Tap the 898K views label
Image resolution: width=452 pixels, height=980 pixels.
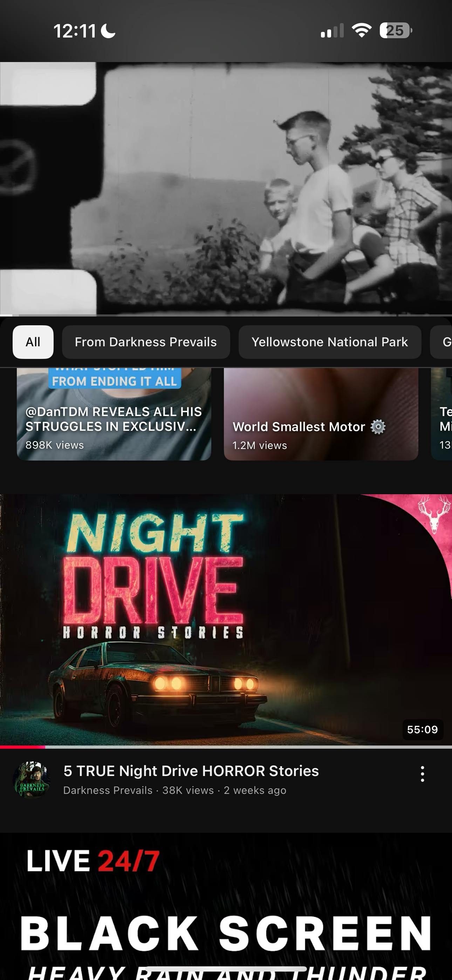(x=54, y=445)
